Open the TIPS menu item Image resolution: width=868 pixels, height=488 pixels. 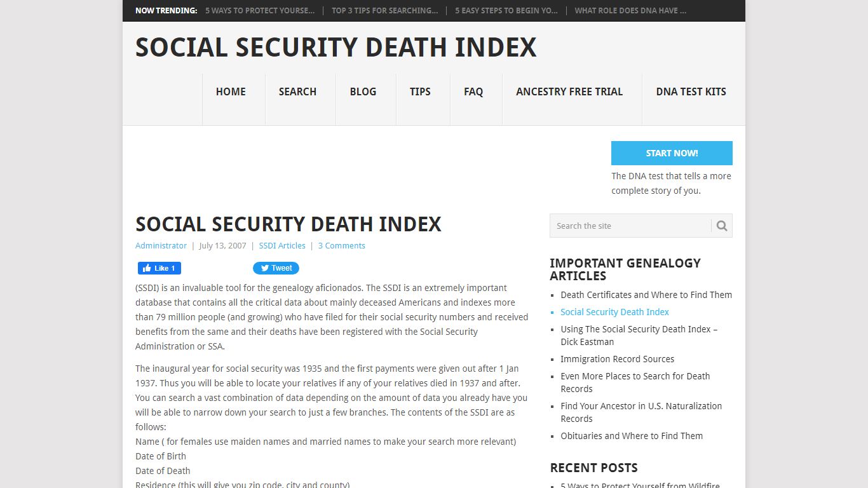(420, 91)
